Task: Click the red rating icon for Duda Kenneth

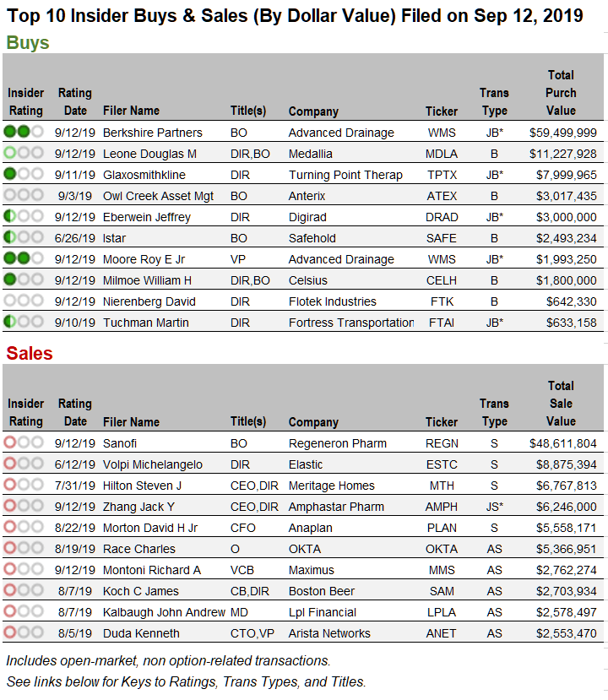Action: click(24, 632)
